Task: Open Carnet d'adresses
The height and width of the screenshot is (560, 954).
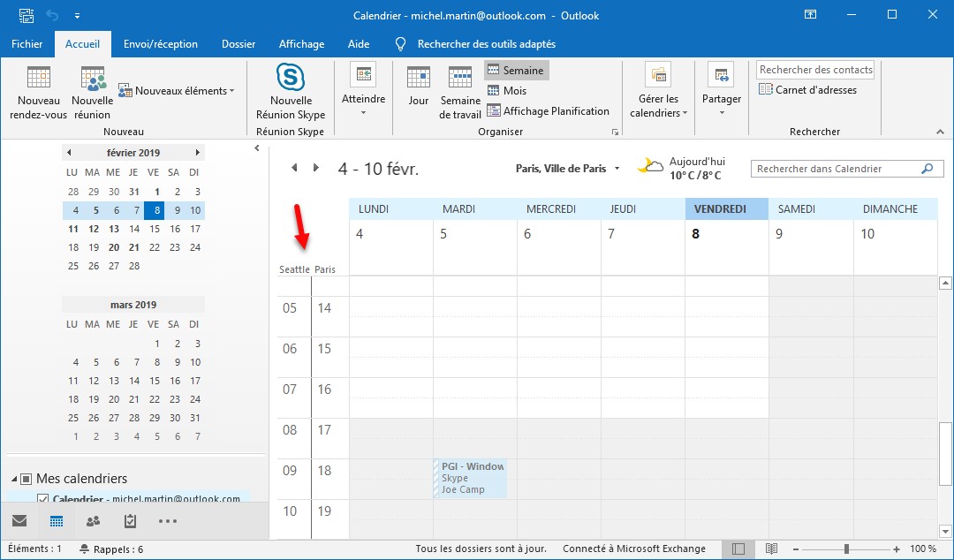Action: tap(807, 89)
